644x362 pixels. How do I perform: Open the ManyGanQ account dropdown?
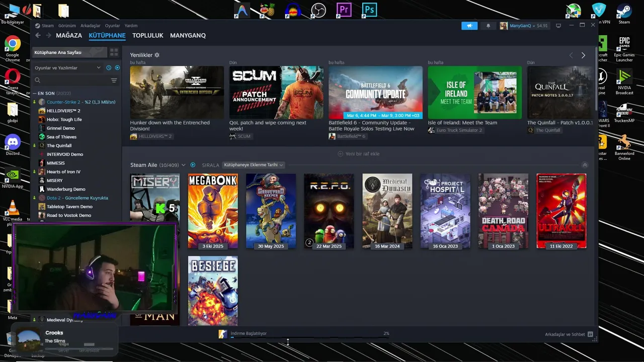(524, 26)
